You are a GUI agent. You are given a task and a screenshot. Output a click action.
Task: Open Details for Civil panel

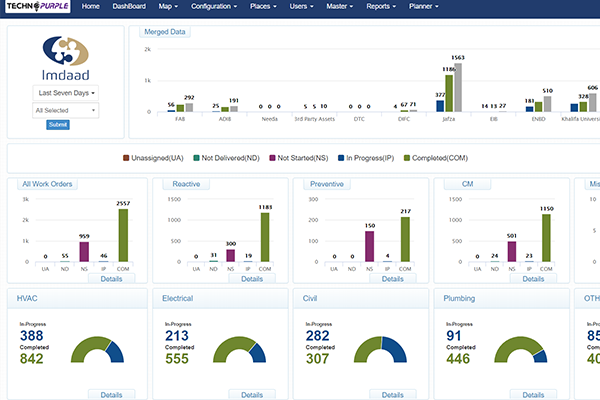pyautogui.click(x=393, y=395)
